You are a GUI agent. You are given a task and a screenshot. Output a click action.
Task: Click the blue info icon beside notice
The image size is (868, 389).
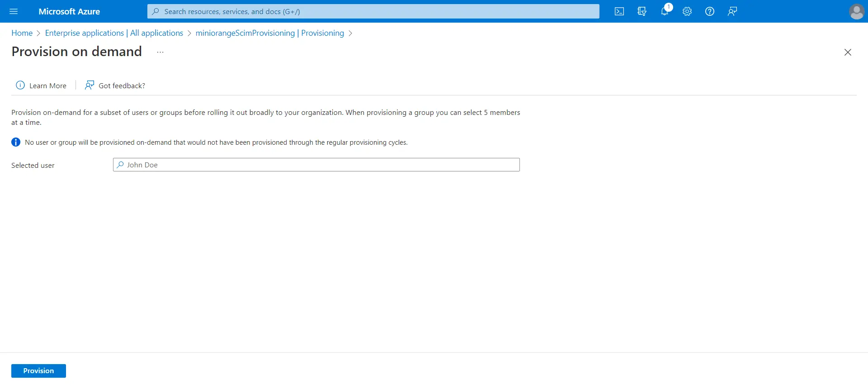[x=16, y=142]
